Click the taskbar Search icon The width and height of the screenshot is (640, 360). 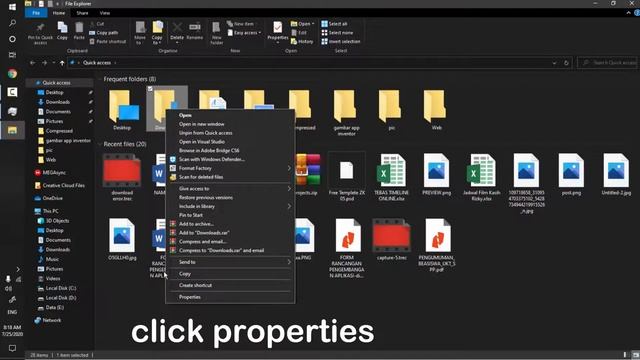pyautogui.click(x=12, y=23)
